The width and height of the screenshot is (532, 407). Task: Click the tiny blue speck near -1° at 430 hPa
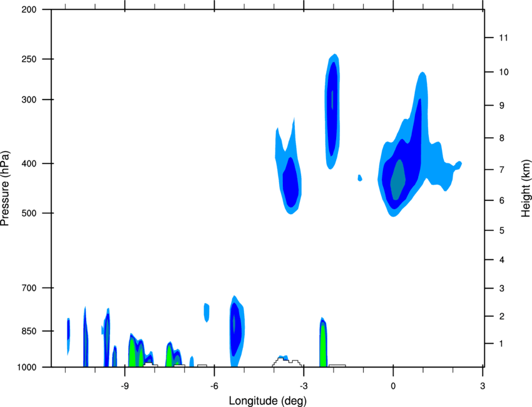[360, 178]
